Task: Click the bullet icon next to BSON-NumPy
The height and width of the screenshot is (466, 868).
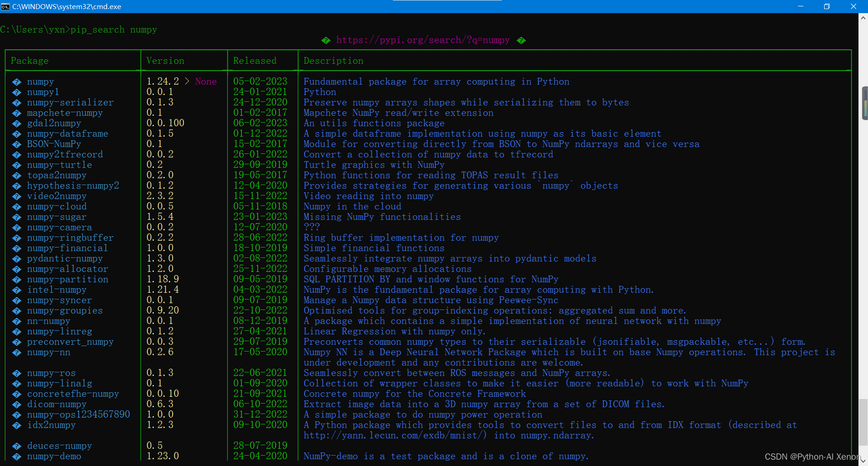Action: [x=17, y=144]
